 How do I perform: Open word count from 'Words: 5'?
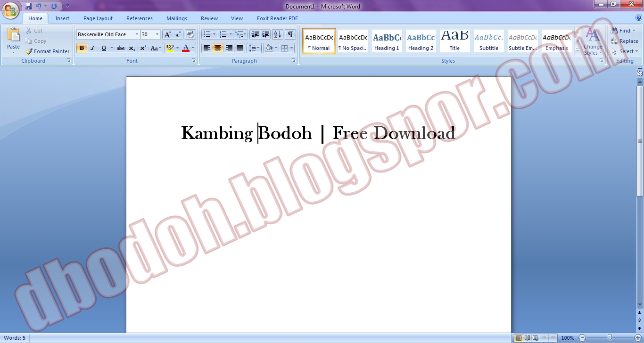[x=15, y=338]
